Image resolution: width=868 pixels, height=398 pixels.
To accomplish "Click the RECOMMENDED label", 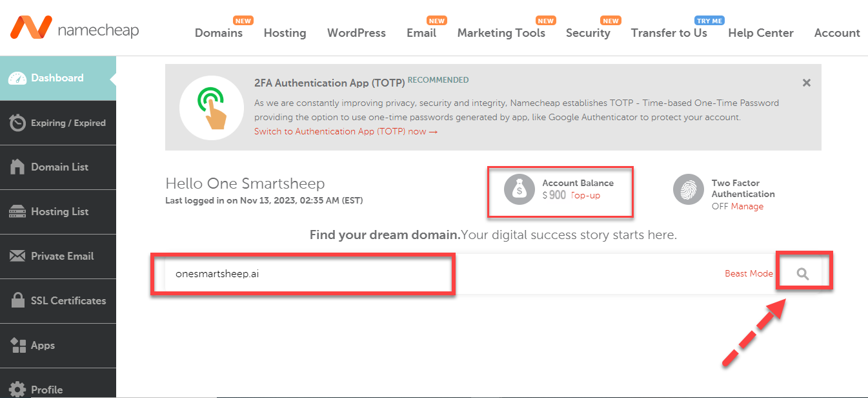I will coord(438,80).
